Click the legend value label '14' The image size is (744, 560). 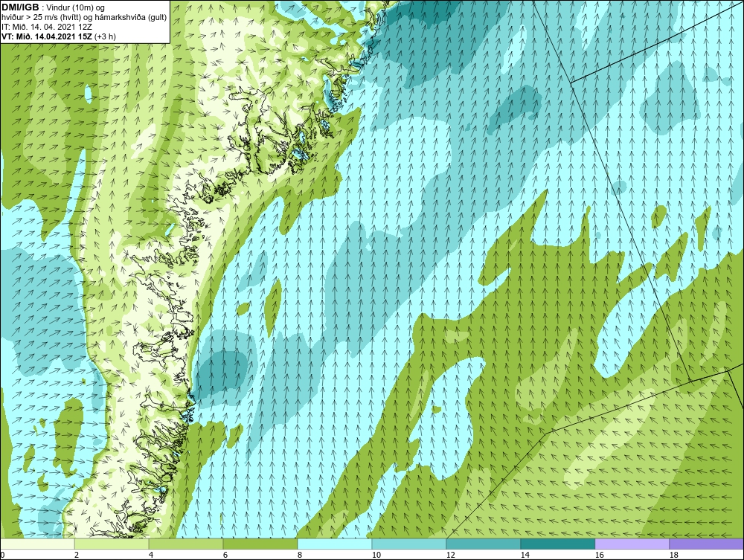[x=525, y=555]
